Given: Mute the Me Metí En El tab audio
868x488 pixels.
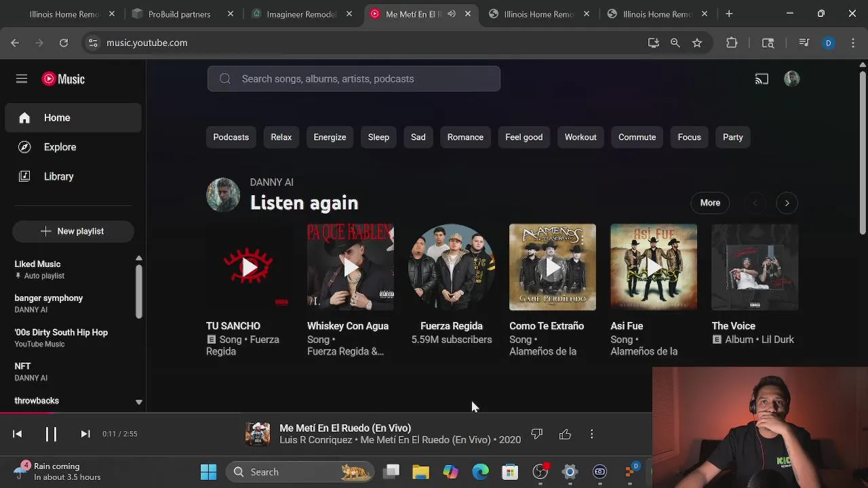Looking at the screenshot, I should click(452, 14).
